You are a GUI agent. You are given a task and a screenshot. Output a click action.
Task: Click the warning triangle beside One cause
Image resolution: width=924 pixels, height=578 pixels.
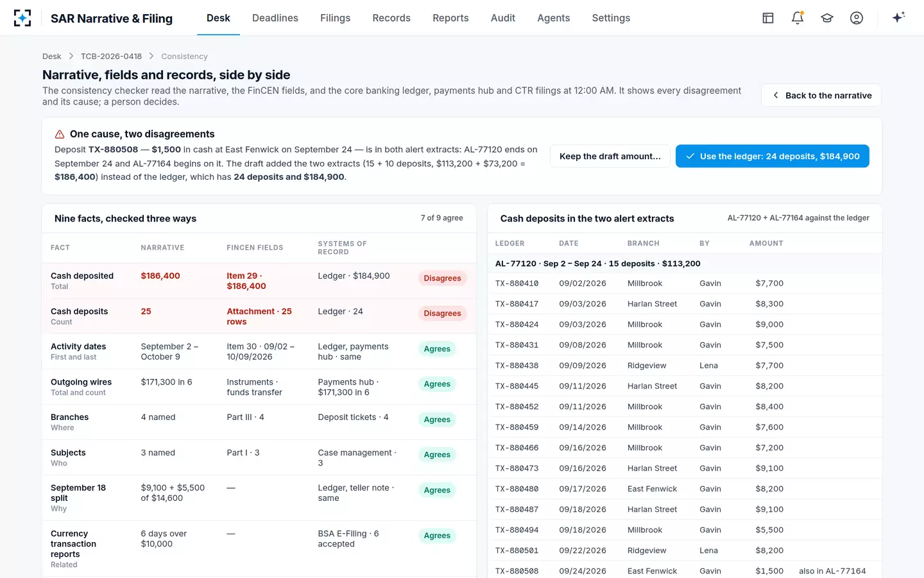click(x=60, y=134)
